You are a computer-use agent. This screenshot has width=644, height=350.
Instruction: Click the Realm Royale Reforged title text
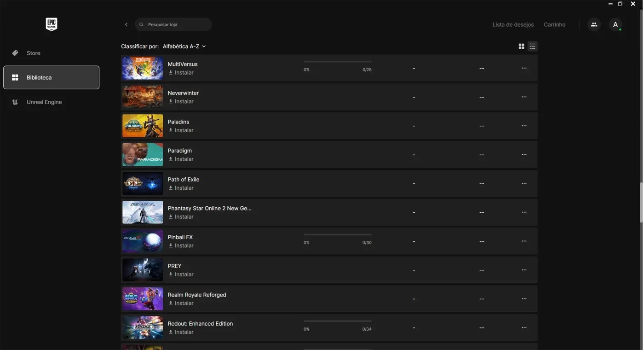(197, 295)
